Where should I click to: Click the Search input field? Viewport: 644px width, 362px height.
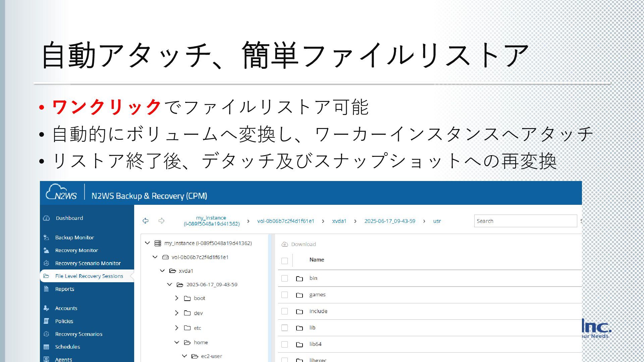(x=525, y=221)
